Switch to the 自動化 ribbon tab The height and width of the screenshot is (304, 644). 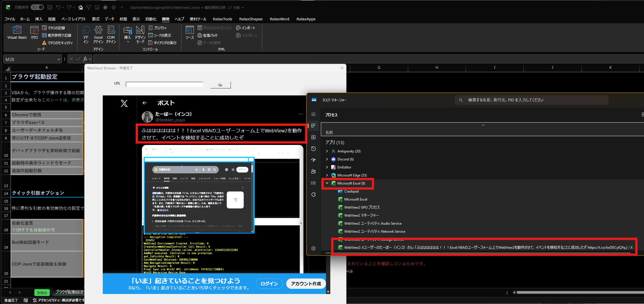pos(151,19)
